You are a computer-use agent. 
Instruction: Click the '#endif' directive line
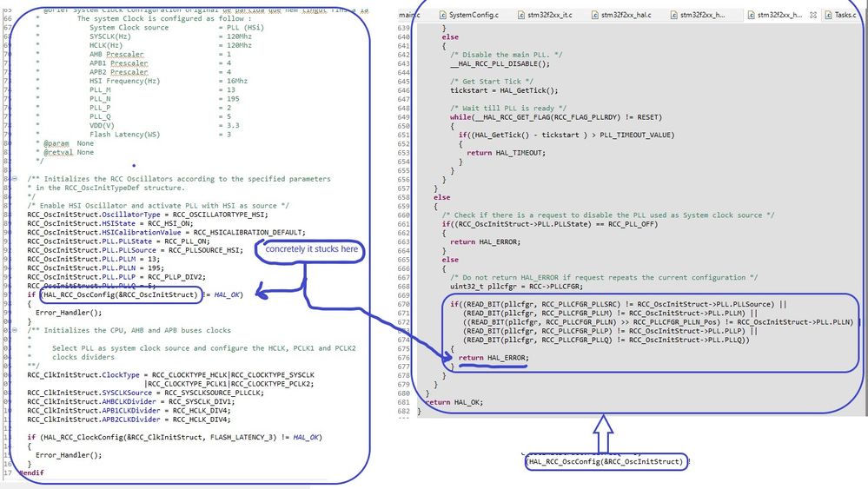(31, 472)
